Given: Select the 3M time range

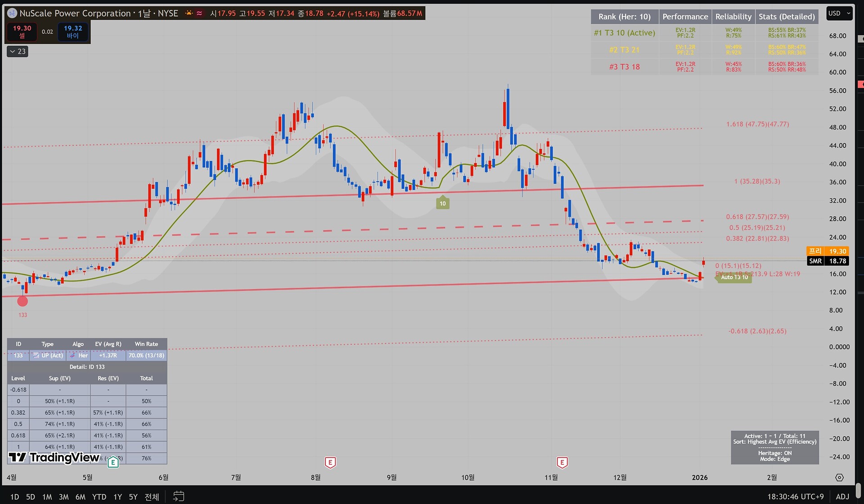Looking at the screenshot, I should (x=63, y=497).
